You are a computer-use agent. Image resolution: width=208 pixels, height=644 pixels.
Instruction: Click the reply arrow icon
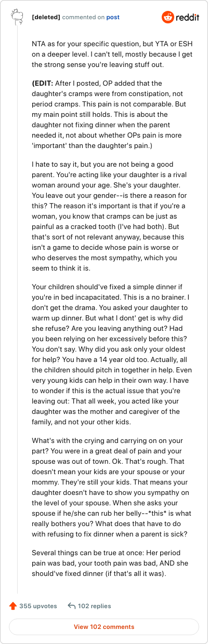point(71,606)
